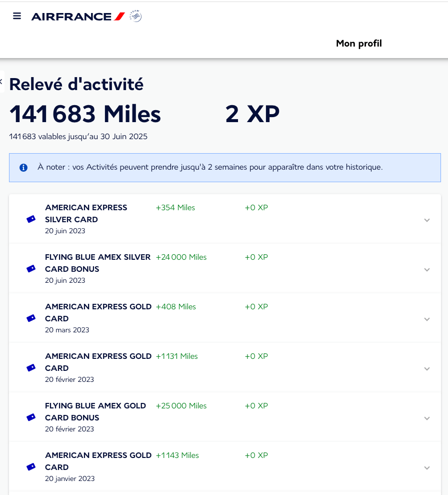Expand the +25 000 Miles Gold Card Bonus row

tap(427, 418)
